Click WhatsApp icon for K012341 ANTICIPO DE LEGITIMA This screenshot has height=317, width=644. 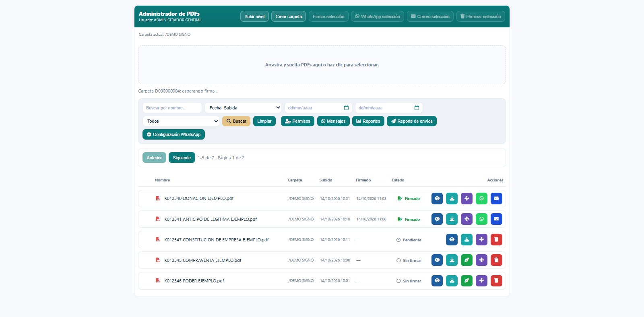pos(481,219)
